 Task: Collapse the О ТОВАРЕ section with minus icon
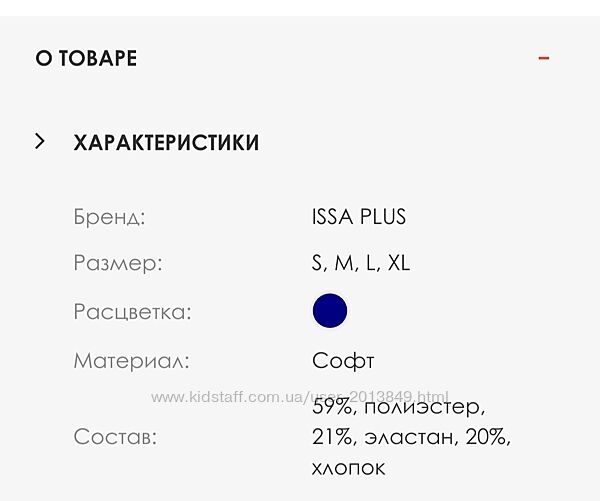[x=544, y=58]
